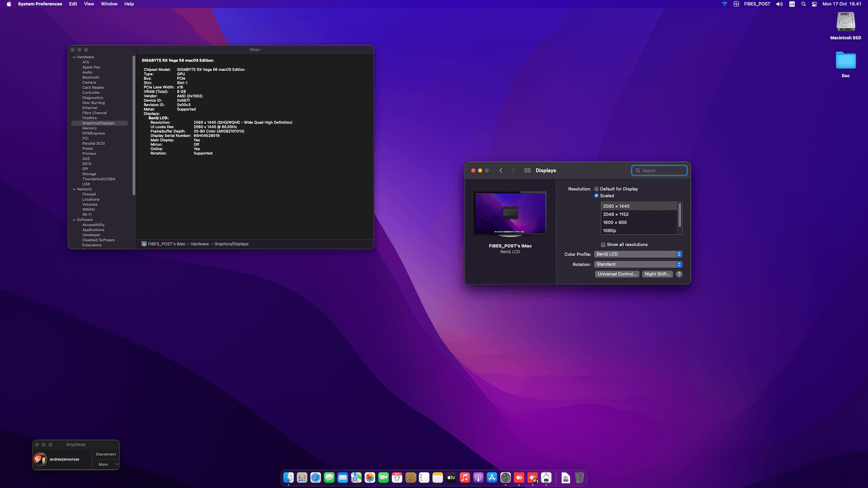868x488 pixels.
Task: Show all preferences grid in Displays window
Action: [527, 170]
